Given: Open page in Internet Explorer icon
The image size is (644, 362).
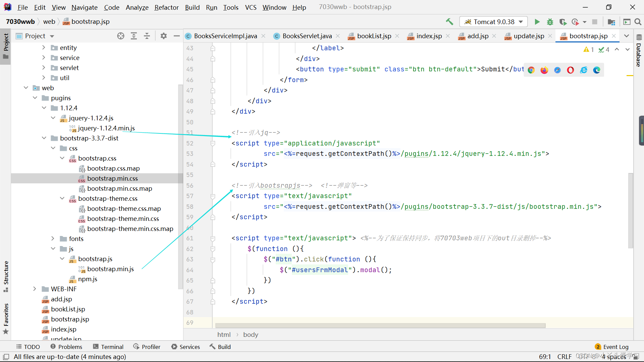Looking at the screenshot, I should tap(584, 70).
